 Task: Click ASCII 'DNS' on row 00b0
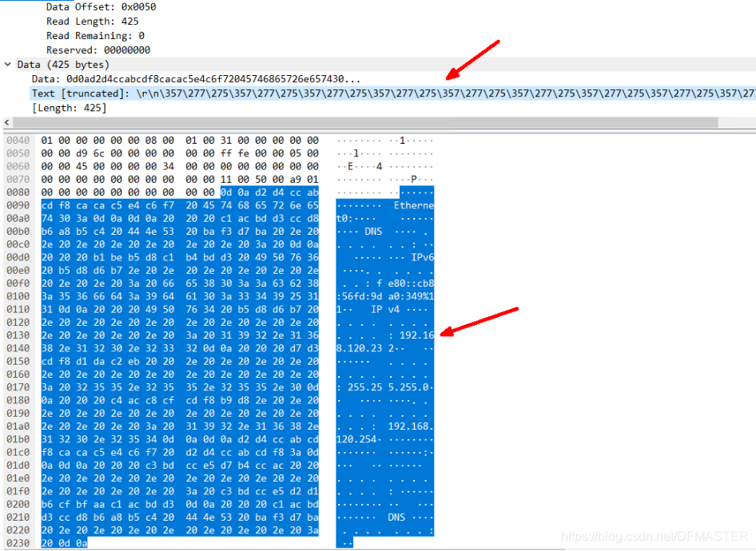click(374, 232)
